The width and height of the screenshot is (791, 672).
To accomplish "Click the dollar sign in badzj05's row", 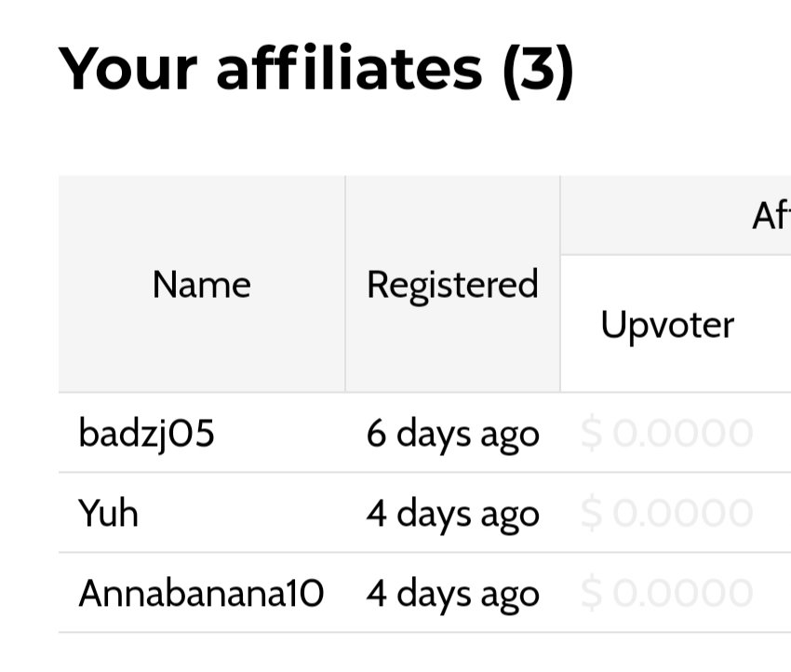I will 591,434.
